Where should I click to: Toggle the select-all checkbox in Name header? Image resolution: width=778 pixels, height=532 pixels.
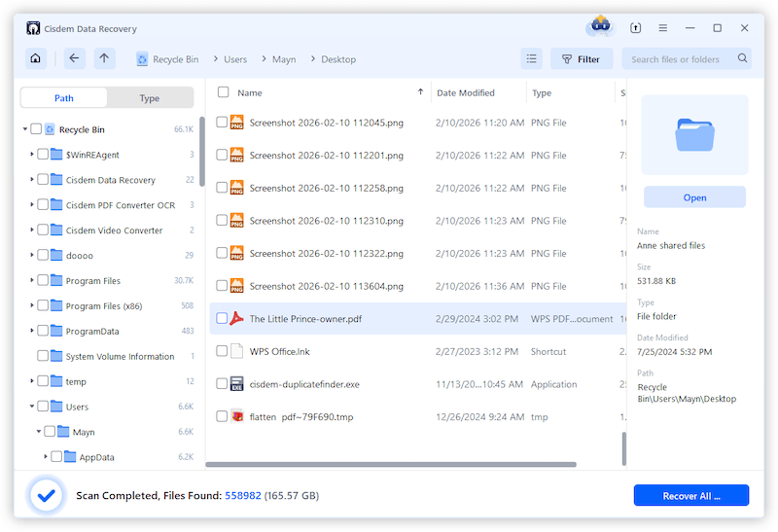[x=224, y=91]
